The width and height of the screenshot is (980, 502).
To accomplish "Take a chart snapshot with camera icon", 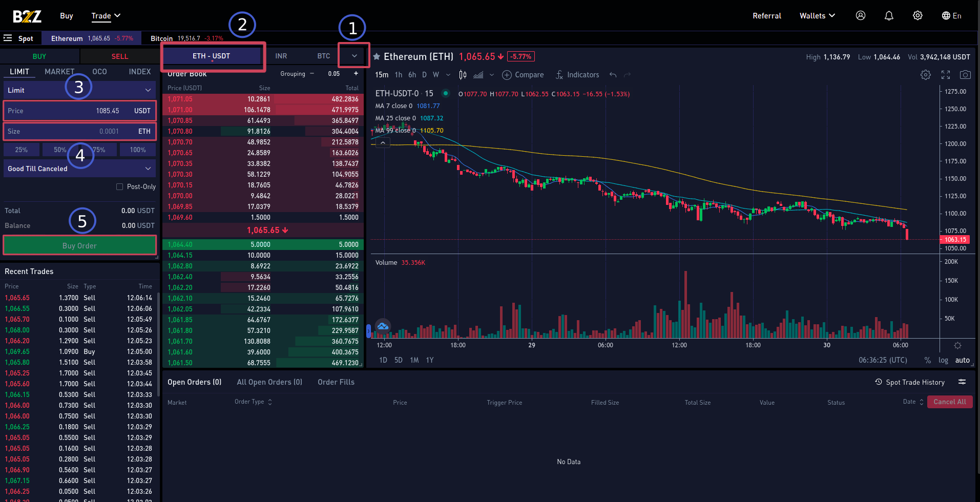I will point(965,75).
